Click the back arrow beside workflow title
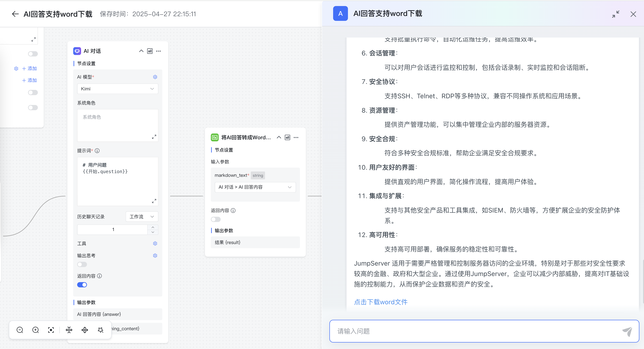This screenshot has height=349, width=644. coord(15,14)
